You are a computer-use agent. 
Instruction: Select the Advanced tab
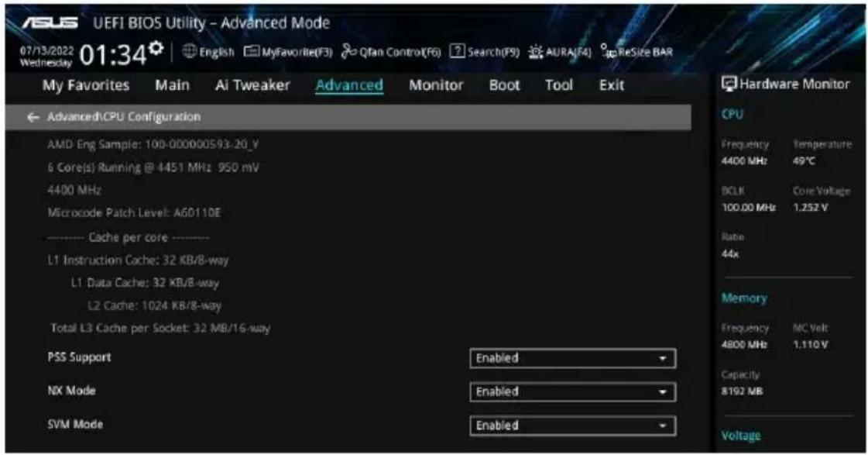349,85
